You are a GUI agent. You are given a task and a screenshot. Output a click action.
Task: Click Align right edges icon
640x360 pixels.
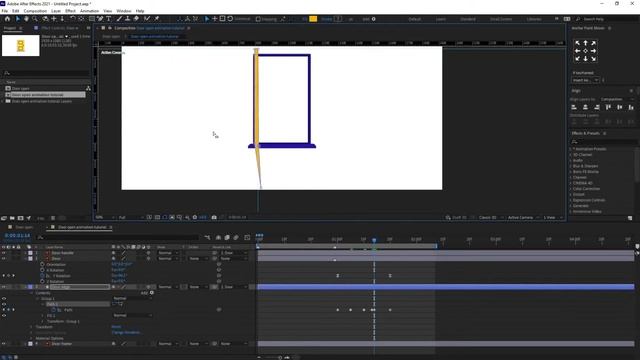pyautogui.click(x=597, y=107)
